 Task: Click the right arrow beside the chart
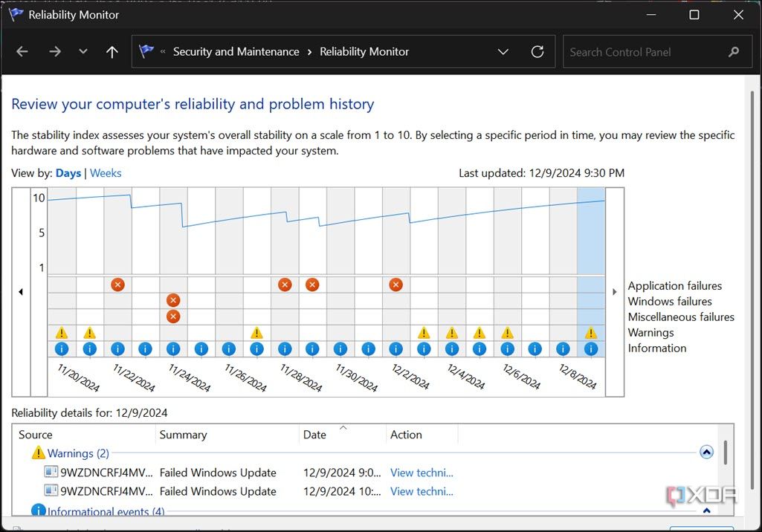(x=614, y=292)
